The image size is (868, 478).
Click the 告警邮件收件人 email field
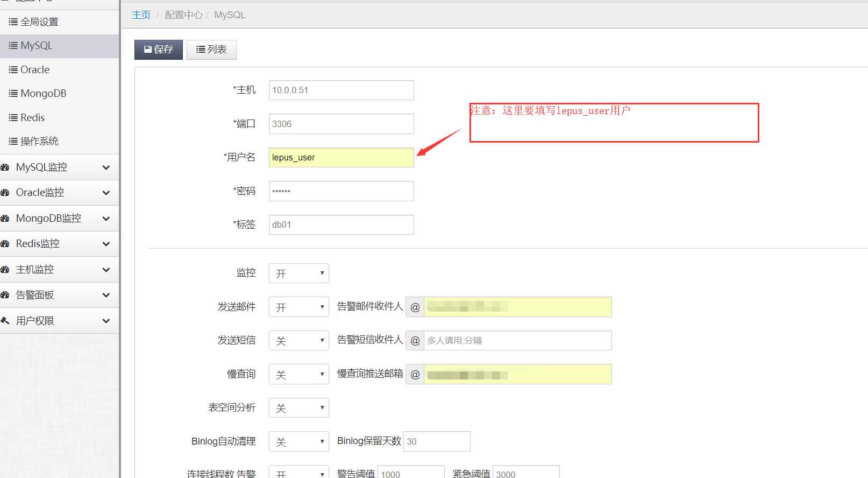(x=518, y=307)
